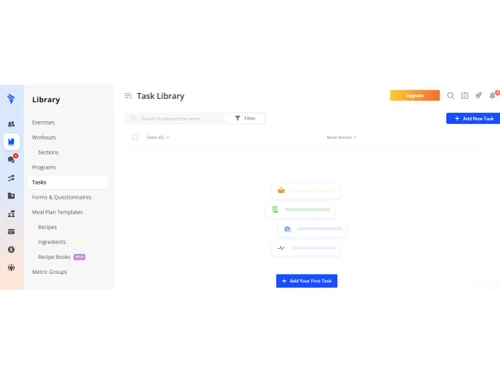Click the rocket icon in header
Viewport: 500px width, 375px height.
pyautogui.click(x=478, y=96)
